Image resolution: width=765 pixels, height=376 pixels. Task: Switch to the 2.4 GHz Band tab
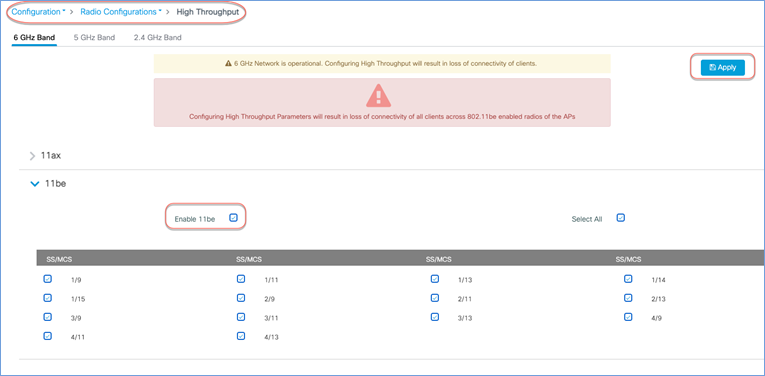tap(158, 38)
